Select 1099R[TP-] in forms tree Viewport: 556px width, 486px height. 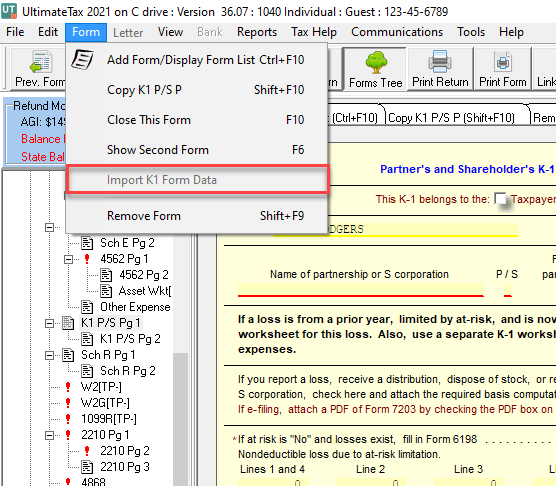(109, 419)
